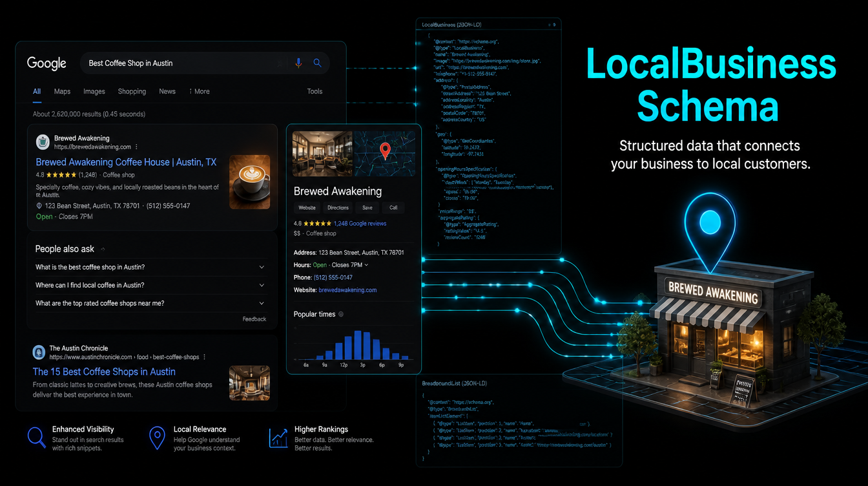This screenshot has width=868, height=486.
Task: Click the Brewed Awakening site favicon
Action: 43,142
